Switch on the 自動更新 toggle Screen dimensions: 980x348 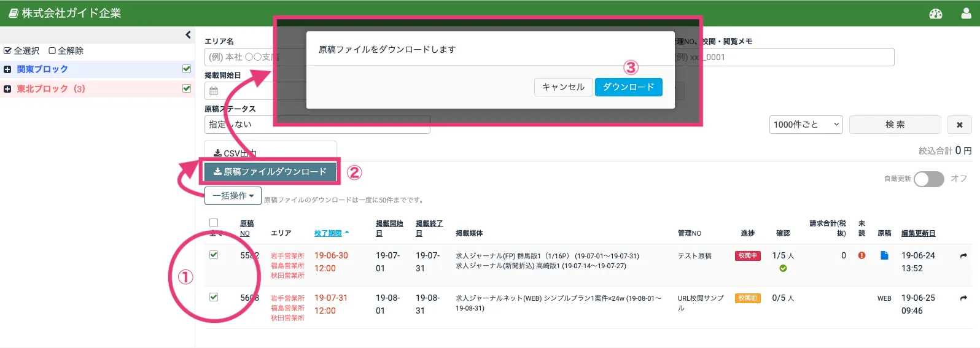click(929, 179)
